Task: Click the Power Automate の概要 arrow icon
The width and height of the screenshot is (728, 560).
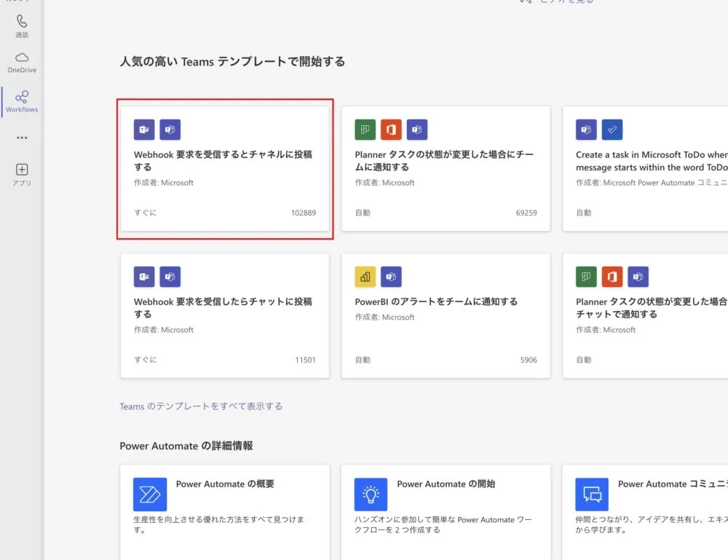Action: (x=150, y=494)
